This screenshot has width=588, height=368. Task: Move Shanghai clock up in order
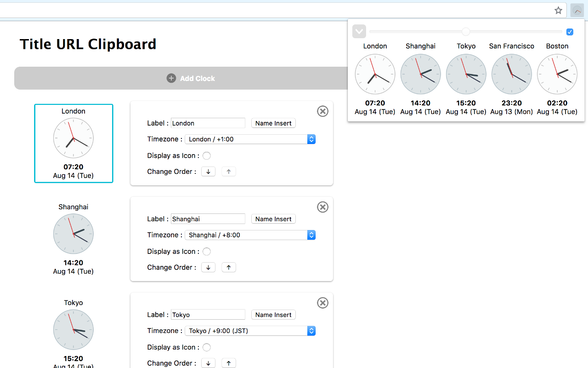pos(229,267)
